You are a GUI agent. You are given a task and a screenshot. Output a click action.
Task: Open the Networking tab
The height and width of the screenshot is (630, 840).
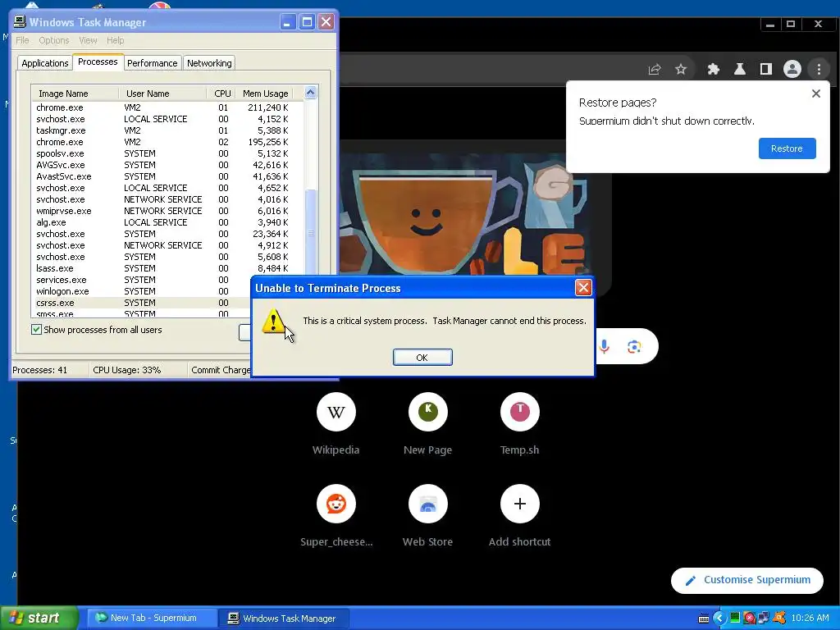209,63
